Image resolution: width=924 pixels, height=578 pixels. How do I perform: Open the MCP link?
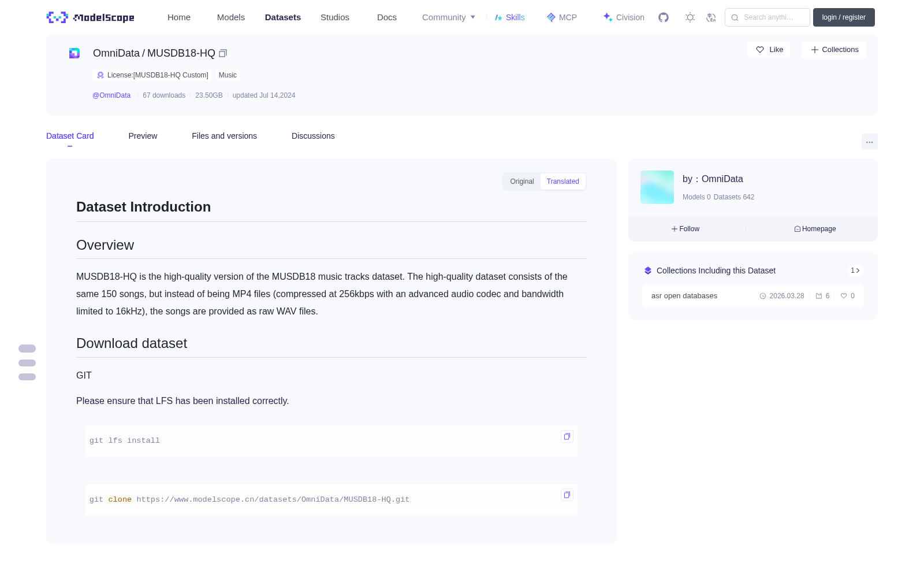click(562, 17)
